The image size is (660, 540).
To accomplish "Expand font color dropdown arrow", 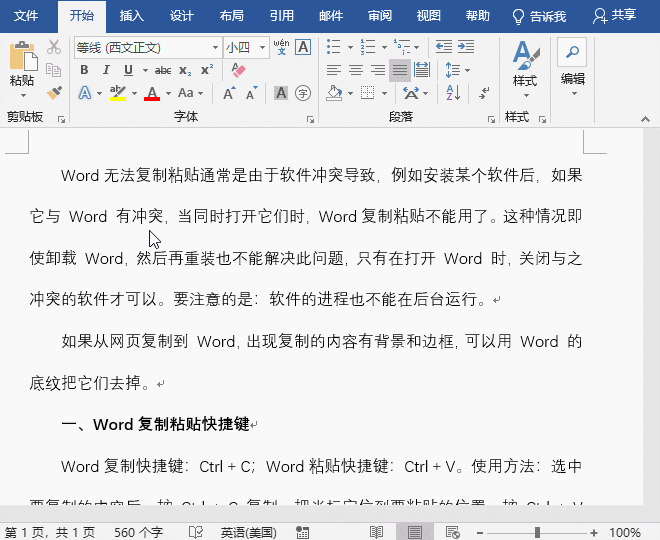I will point(168,93).
